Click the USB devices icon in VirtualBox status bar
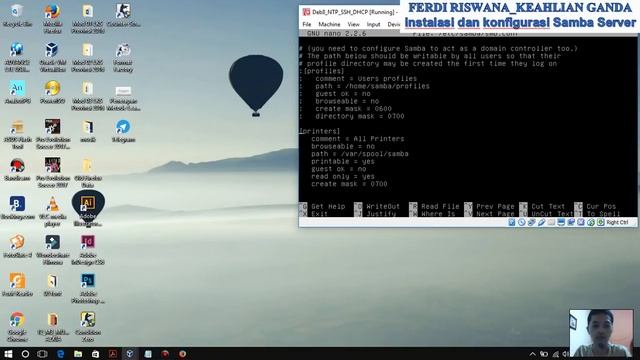 (541, 222)
